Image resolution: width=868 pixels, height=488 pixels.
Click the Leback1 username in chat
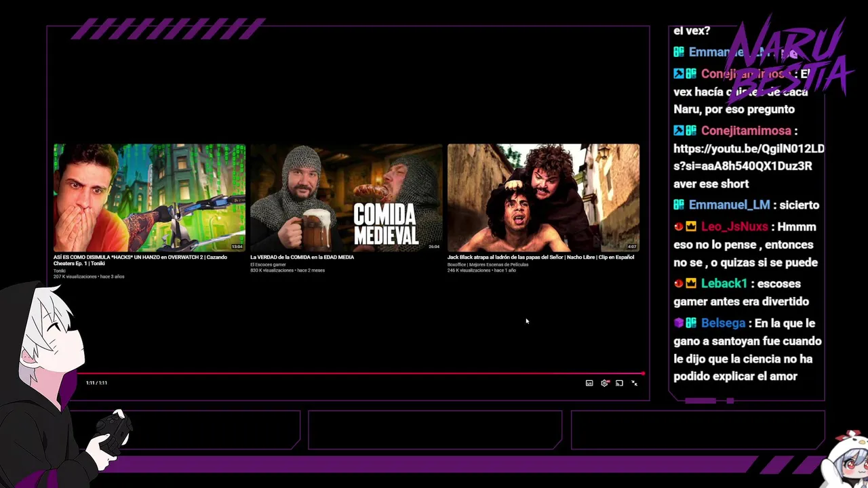[x=724, y=284]
